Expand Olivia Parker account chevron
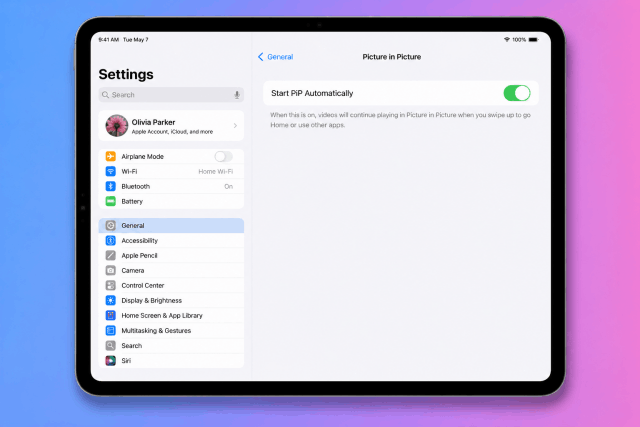The height and width of the screenshot is (427, 640). coord(235,126)
